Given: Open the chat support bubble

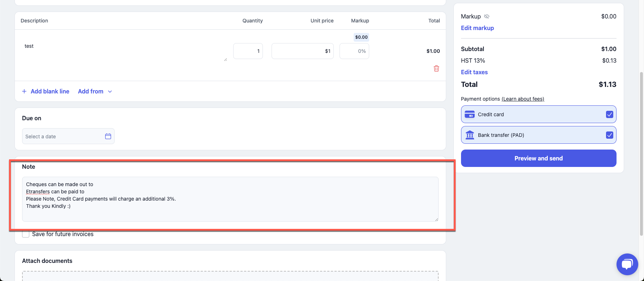Looking at the screenshot, I should [627, 264].
